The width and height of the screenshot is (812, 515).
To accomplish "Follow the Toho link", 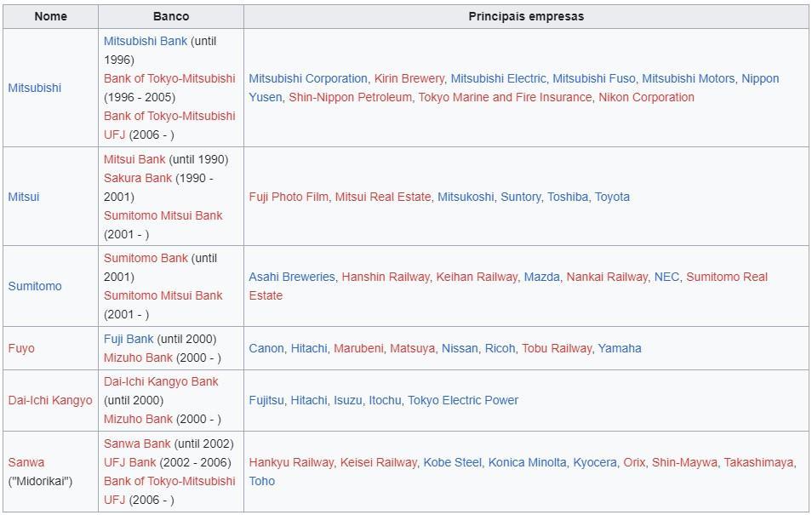I will [262, 481].
